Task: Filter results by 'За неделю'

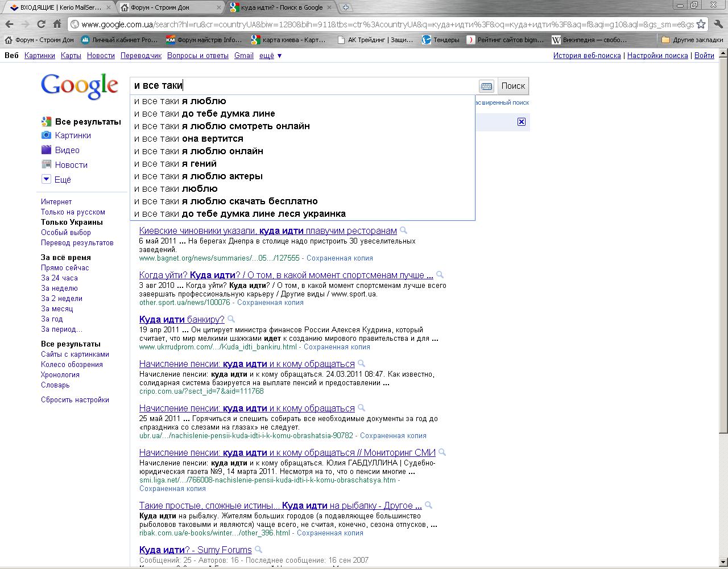Action: 59,288
